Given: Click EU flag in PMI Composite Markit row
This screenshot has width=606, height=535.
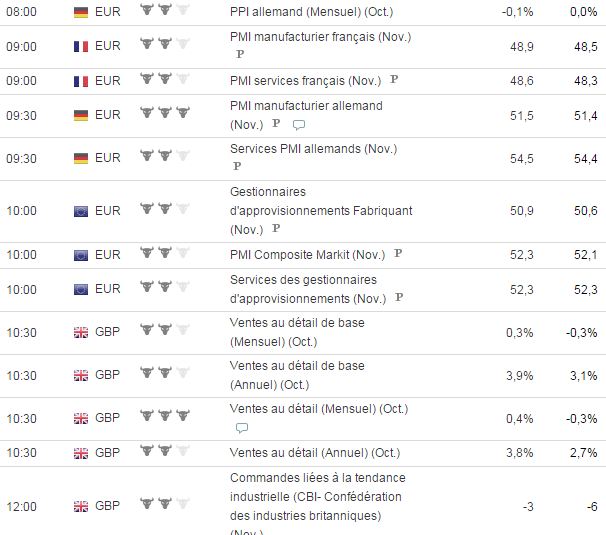Looking at the screenshot, I should pos(81,255).
